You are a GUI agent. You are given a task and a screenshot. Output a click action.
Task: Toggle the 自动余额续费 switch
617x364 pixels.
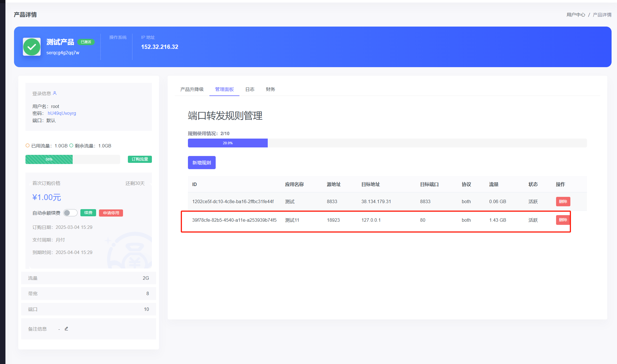(x=70, y=213)
